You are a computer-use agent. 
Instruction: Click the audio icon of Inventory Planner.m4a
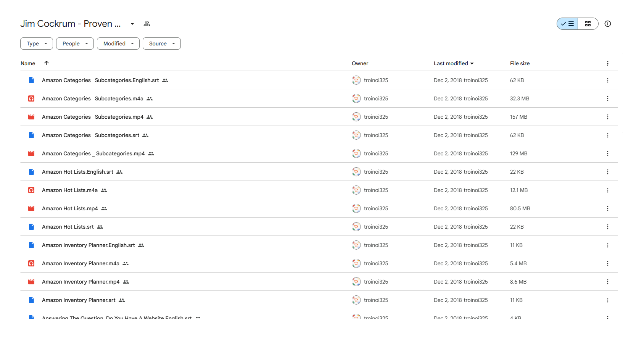31,263
